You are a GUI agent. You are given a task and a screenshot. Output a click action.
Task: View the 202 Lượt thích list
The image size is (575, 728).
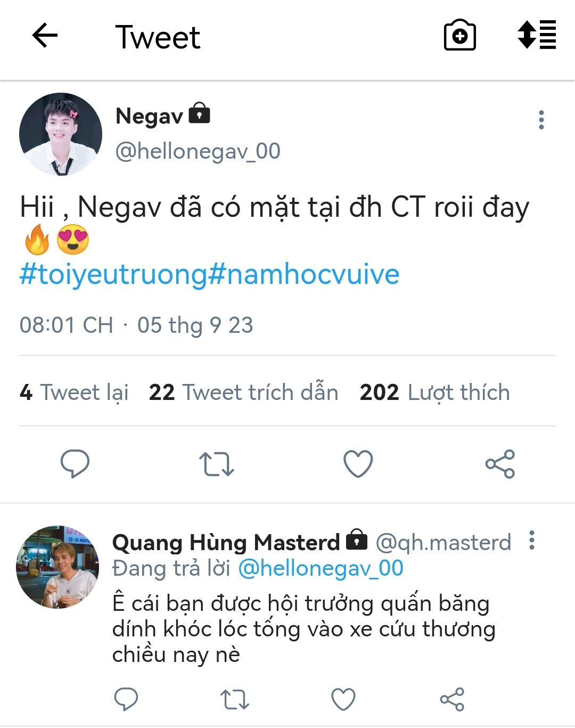(434, 392)
